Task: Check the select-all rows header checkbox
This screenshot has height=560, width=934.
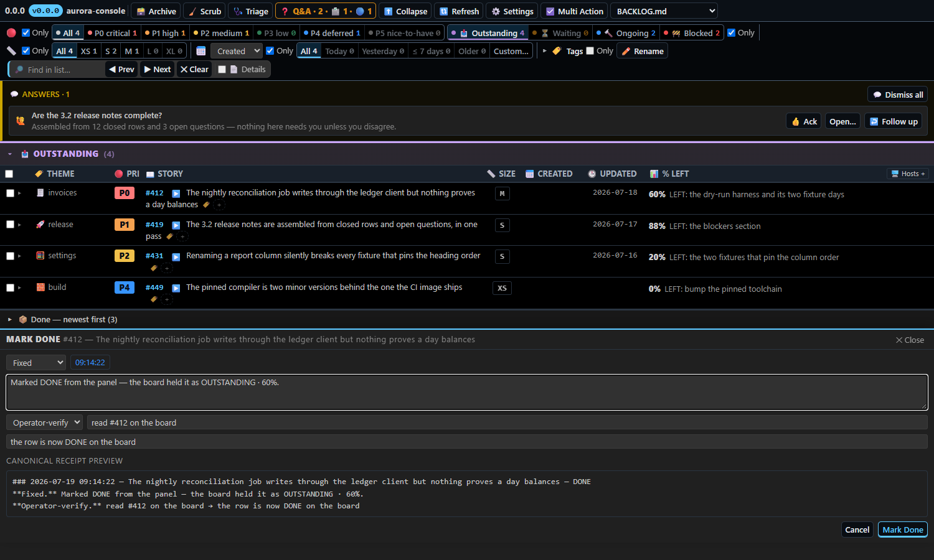Action: (9, 174)
